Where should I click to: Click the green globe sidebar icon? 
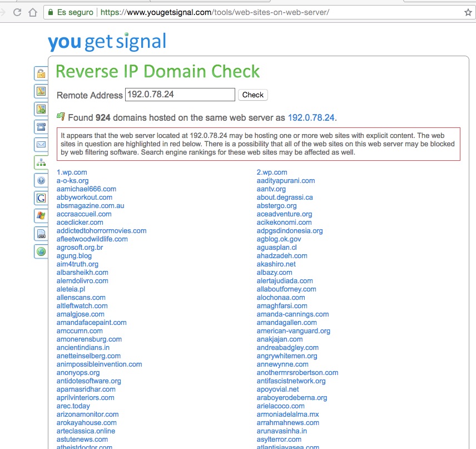(x=41, y=251)
